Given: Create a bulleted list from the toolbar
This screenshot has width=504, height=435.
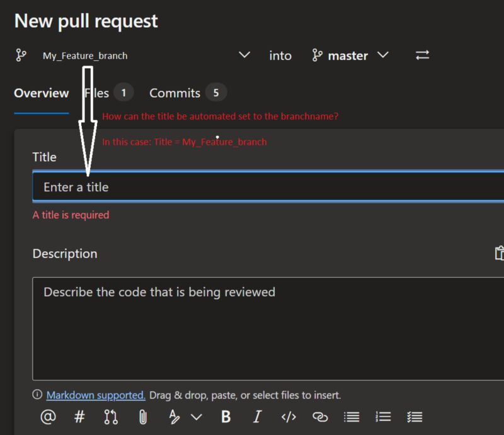Looking at the screenshot, I should (x=352, y=417).
